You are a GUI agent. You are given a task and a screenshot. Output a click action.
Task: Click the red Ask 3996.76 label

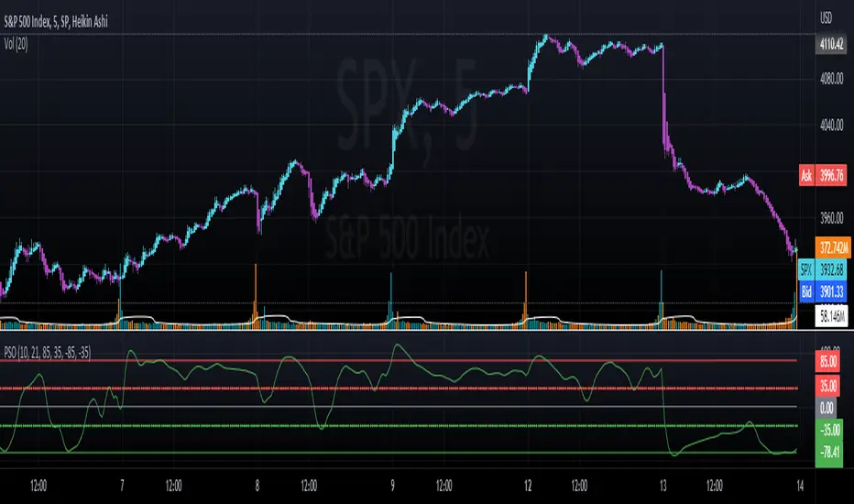click(x=823, y=175)
